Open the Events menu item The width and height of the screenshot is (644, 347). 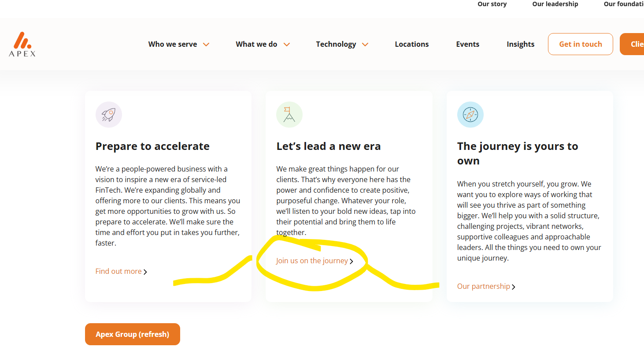(467, 44)
